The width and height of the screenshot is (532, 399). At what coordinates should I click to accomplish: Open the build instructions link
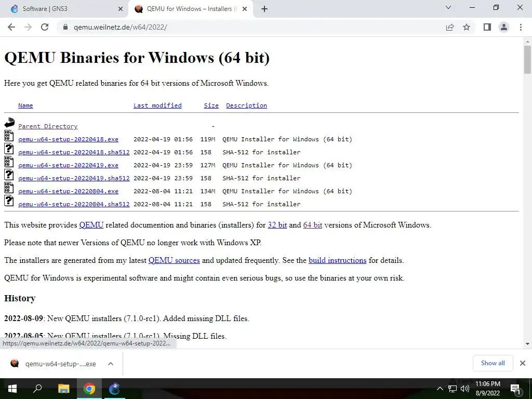click(337, 260)
